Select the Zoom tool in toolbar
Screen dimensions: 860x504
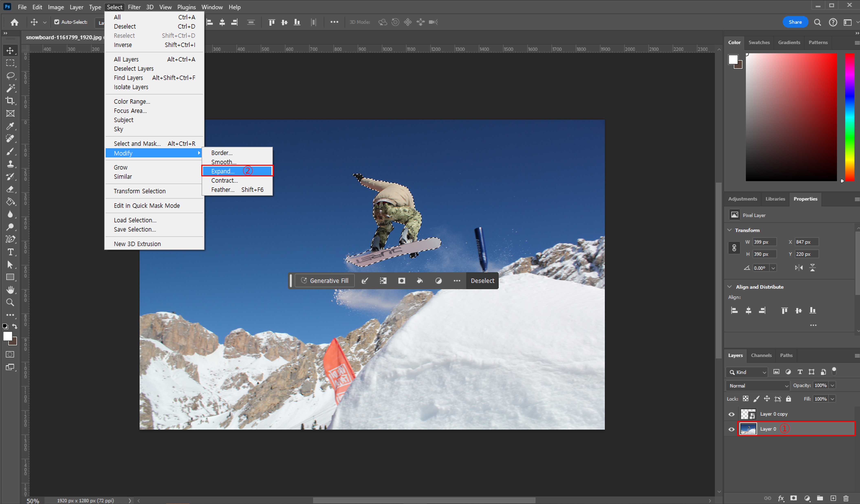point(10,302)
